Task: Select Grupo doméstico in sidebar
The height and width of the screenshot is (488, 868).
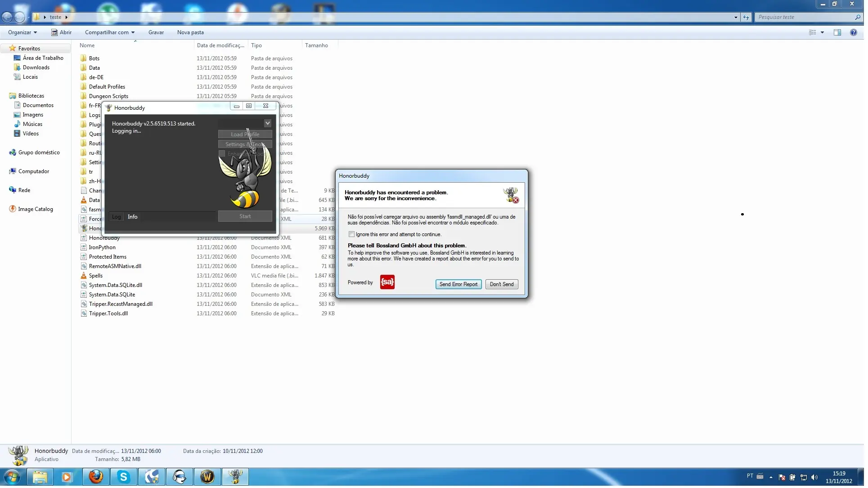Action: point(39,152)
